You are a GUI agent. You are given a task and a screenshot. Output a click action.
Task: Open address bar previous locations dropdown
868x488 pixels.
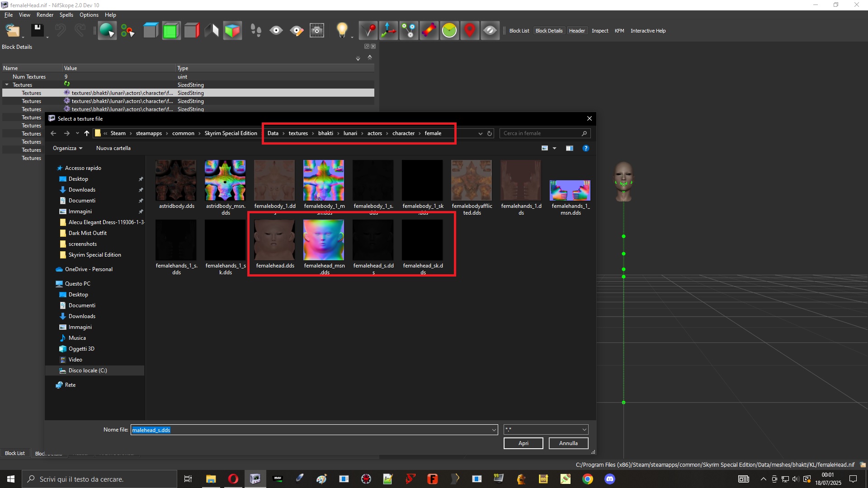[x=480, y=133]
